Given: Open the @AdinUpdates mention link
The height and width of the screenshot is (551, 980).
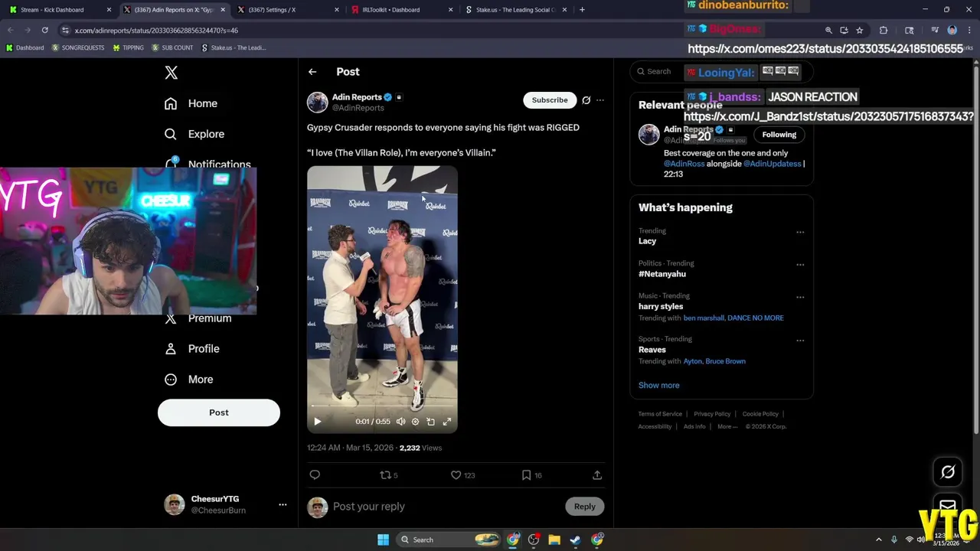Looking at the screenshot, I should (x=772, y=164).
